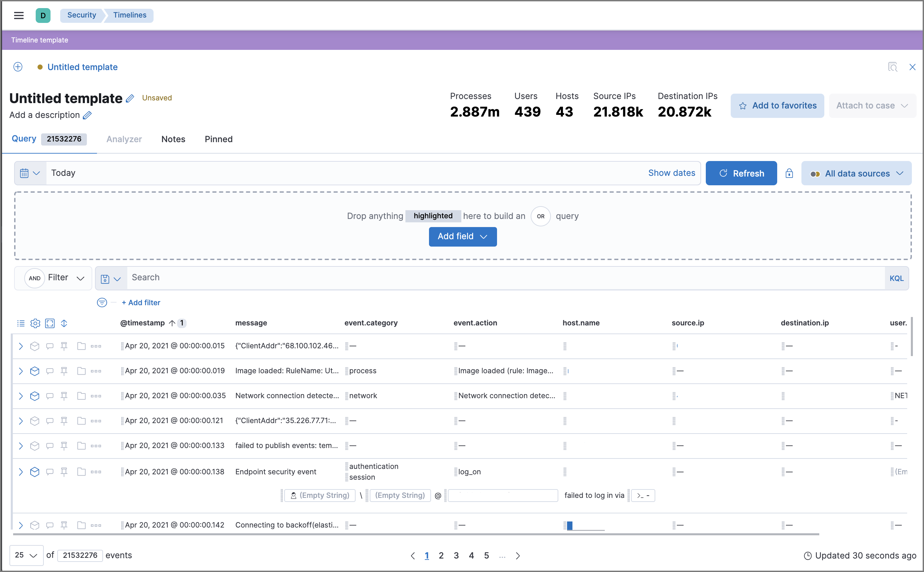924x572 pixels.
Task: Switch to the Analyzer tab
Action: 124,139
